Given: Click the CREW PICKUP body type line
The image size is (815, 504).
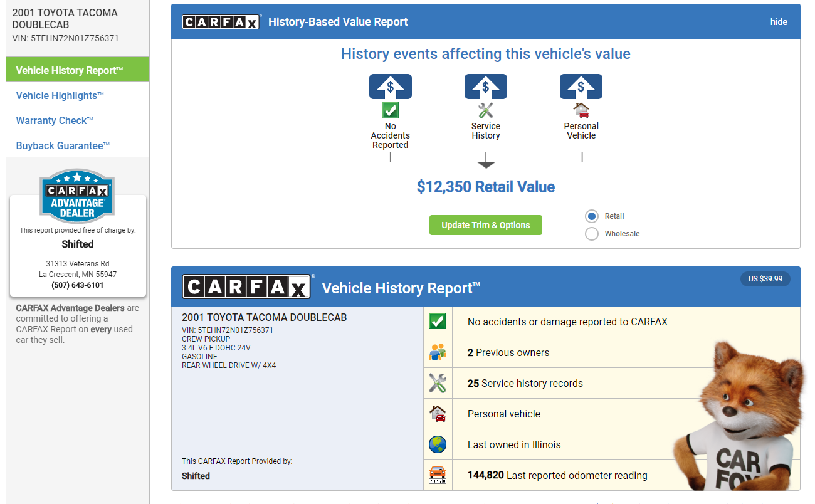Looking at the screenshot, I should (206, 339).
